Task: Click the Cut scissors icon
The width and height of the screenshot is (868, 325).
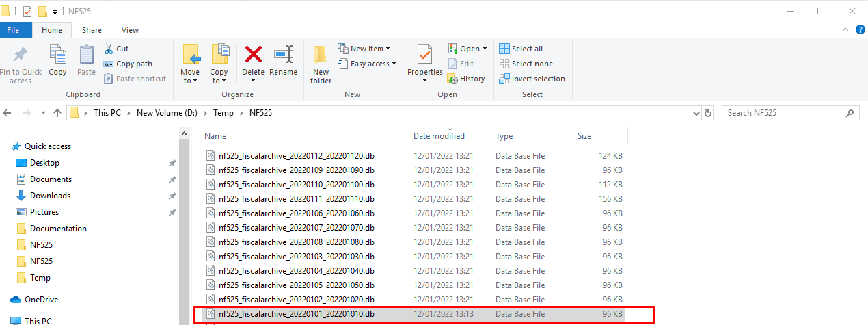Action: pyautogui.click(x=109, y=49)
